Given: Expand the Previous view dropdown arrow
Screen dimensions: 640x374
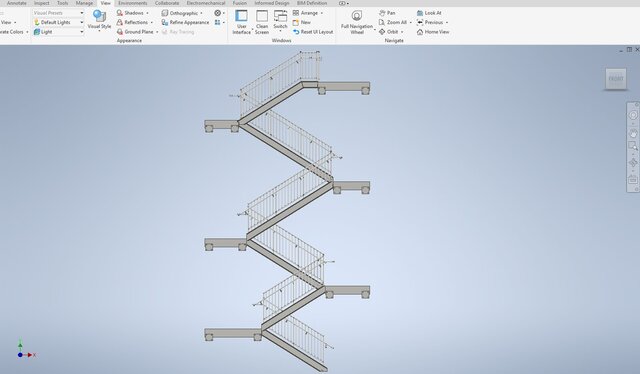Looking at the screenshot, I should 447,22.
